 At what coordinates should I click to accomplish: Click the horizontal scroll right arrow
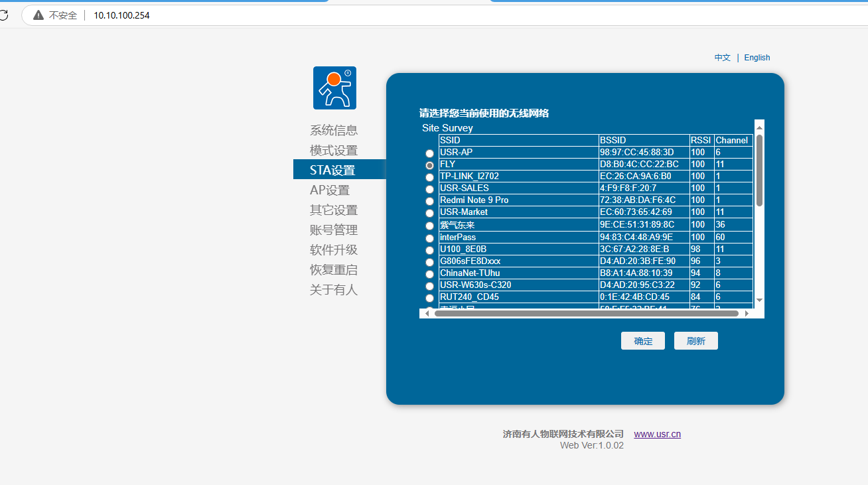(747, 313)
